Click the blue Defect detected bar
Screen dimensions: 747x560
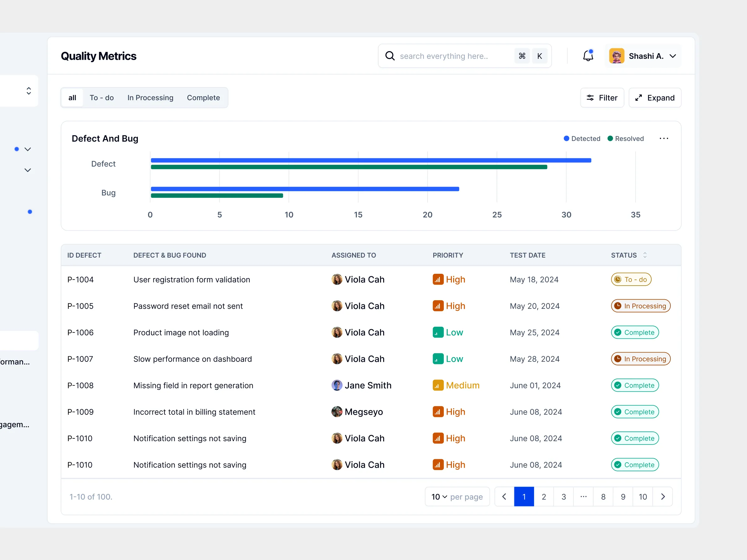tap(371, 160)
